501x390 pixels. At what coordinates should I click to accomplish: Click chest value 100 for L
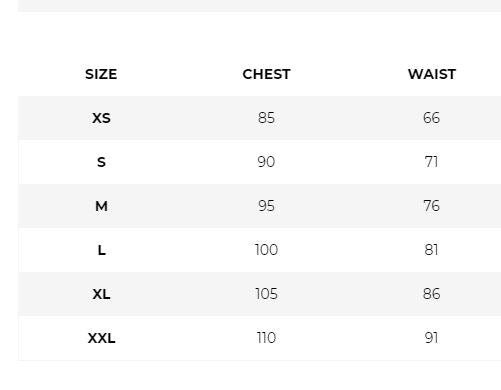tap(266, 250)
